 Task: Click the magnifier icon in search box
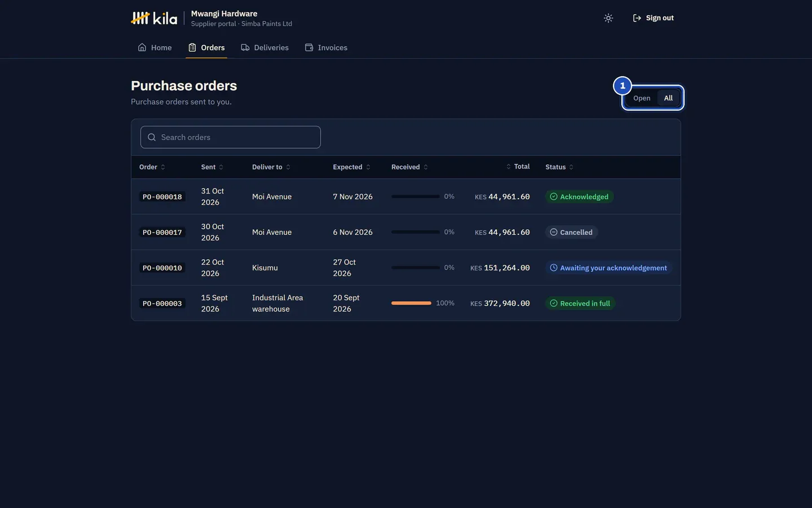pos(152,137)
